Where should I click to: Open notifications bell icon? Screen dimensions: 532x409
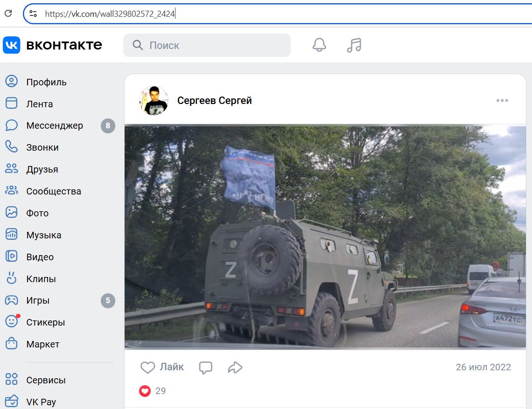(319, 45)
